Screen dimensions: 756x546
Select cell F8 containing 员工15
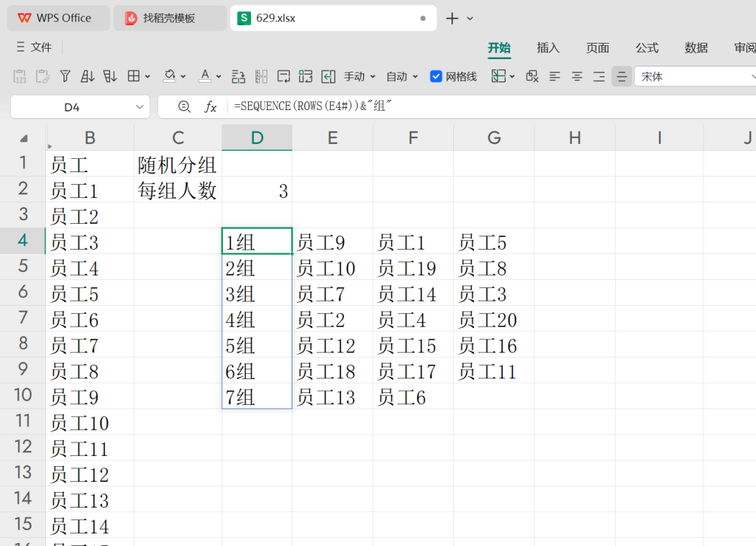click(x=413, y=345)
